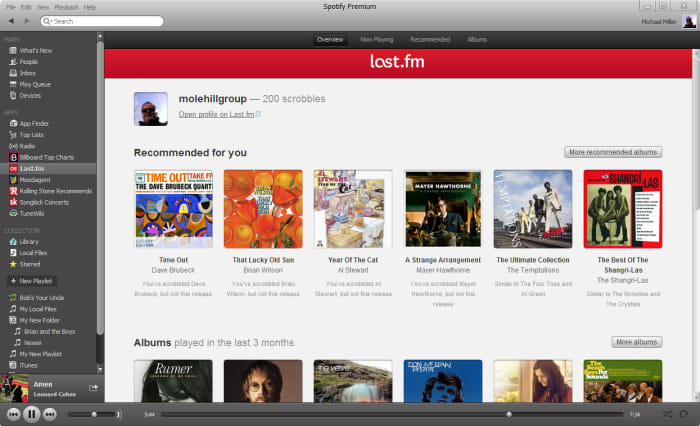Click the share icon beside Amen track

click(93, 387)
